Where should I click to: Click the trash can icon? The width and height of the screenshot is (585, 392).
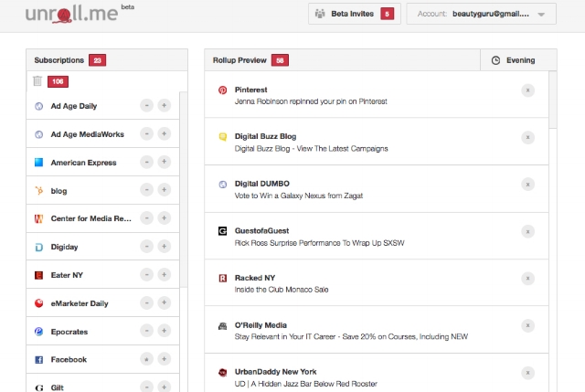tap(37, 81)
